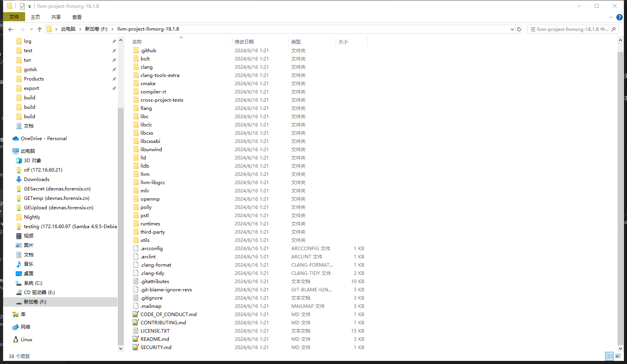
Task: Sort by the 大小 column header
Action: (343, 42)
